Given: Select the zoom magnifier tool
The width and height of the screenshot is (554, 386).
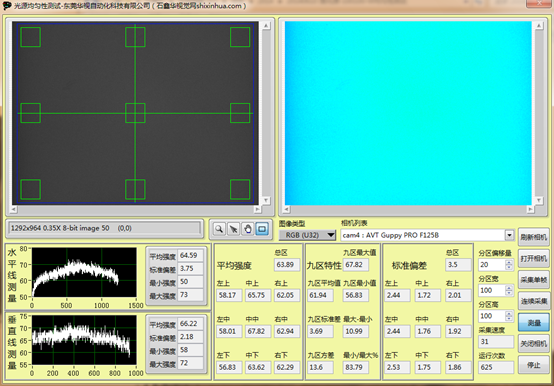Looking at the screenshot, I should coord(219,229).
